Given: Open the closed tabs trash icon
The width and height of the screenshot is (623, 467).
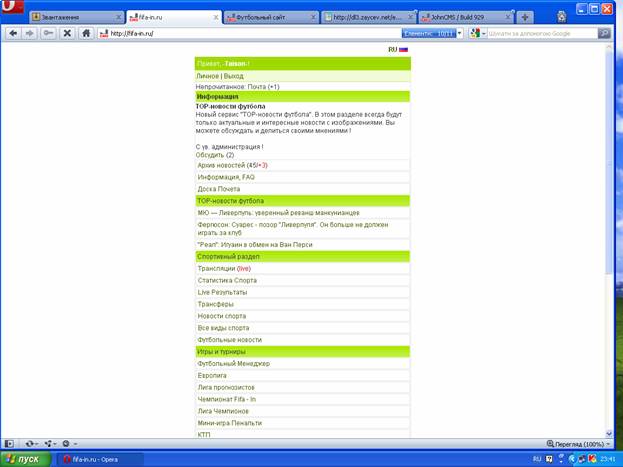Looking at the screenshot, I should click(x=561, y=17).
